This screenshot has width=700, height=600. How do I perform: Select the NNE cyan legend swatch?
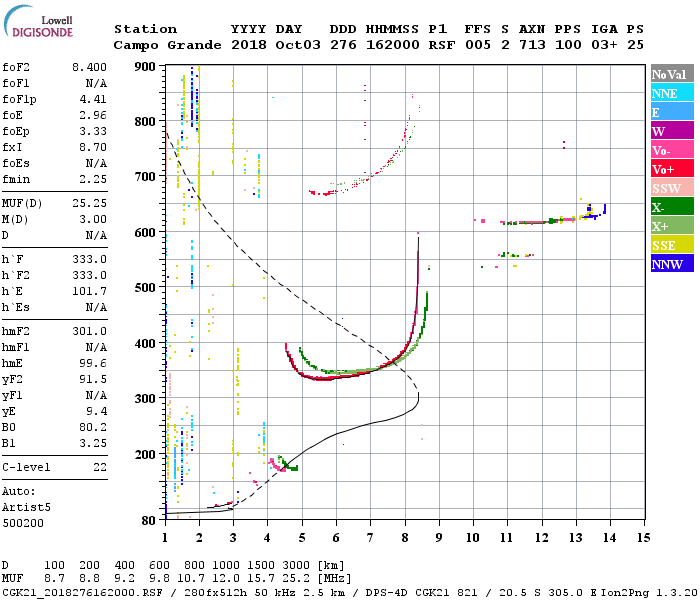tap(672, 93)
